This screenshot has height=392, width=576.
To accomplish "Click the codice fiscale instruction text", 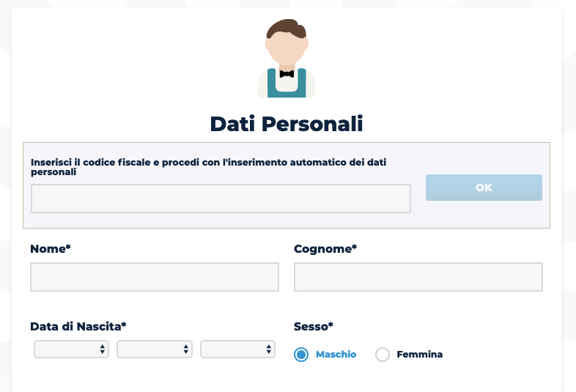I will (208, 167).
